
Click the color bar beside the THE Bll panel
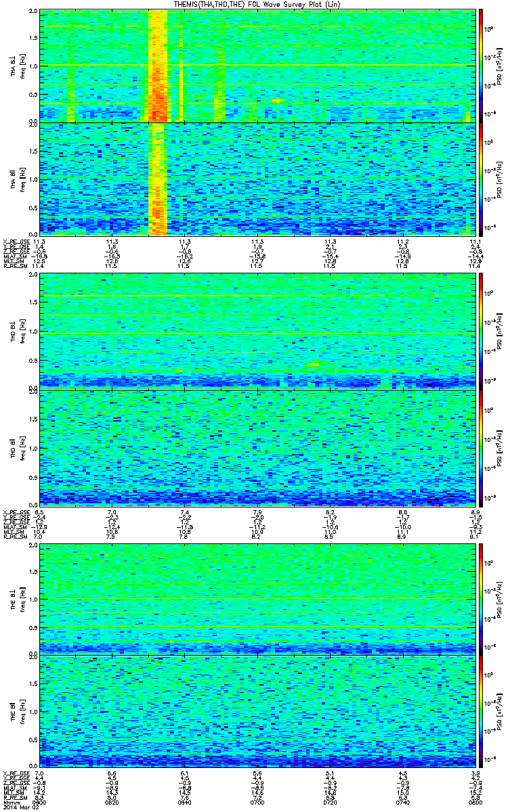[x=481, y=712]
